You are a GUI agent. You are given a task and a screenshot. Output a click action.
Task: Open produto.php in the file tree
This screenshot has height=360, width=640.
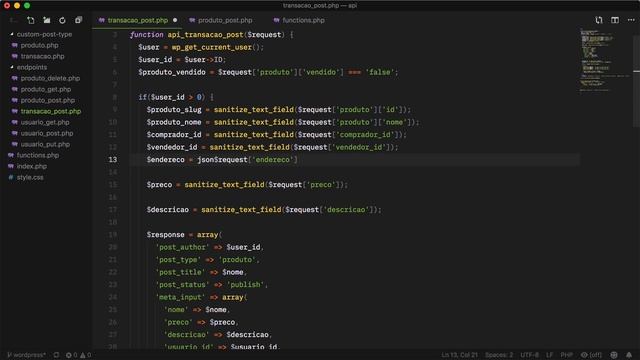(x=39, y=45)
